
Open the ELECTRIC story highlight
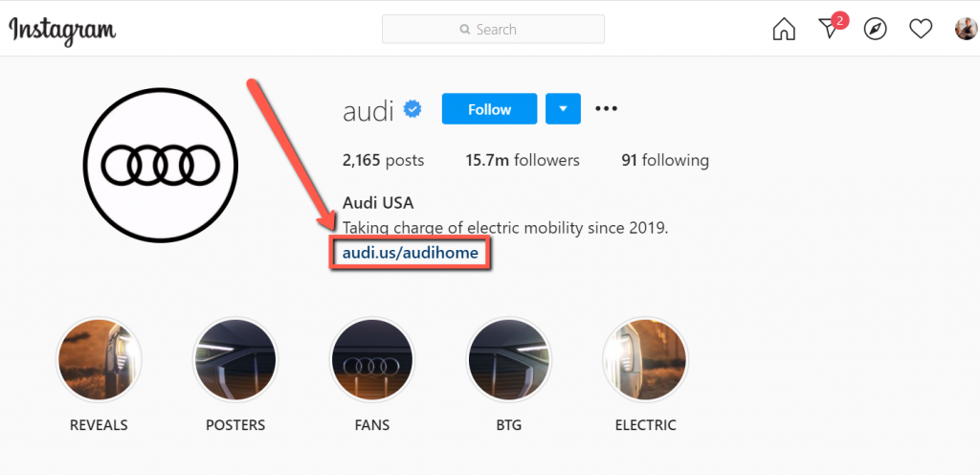point(645,360)
